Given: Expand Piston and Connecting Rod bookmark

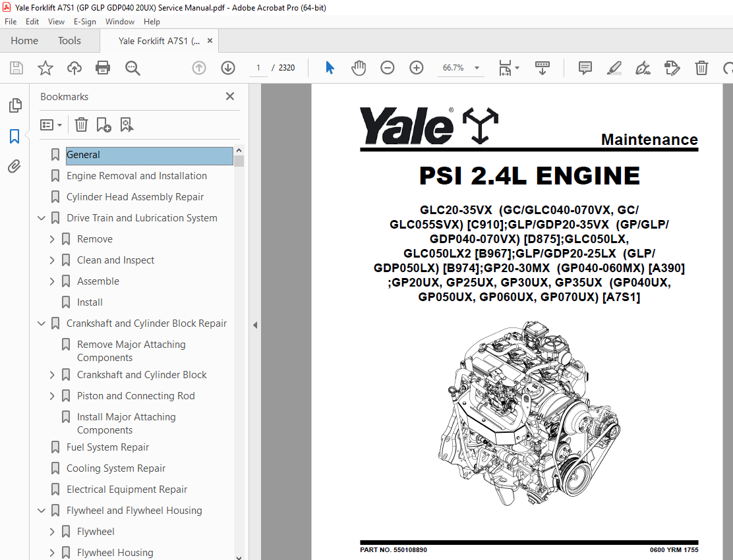Looking at the screenshot, I should (52, 395).
